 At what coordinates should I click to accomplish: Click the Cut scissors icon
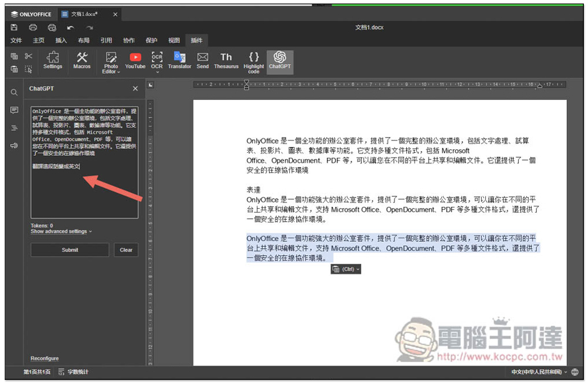tap(28, 56)
